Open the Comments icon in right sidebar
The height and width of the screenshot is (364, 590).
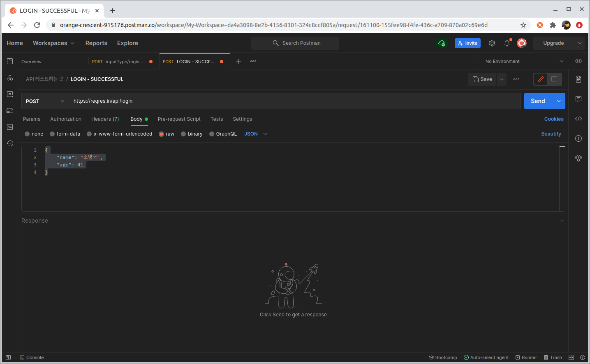(x=578, y=99)
